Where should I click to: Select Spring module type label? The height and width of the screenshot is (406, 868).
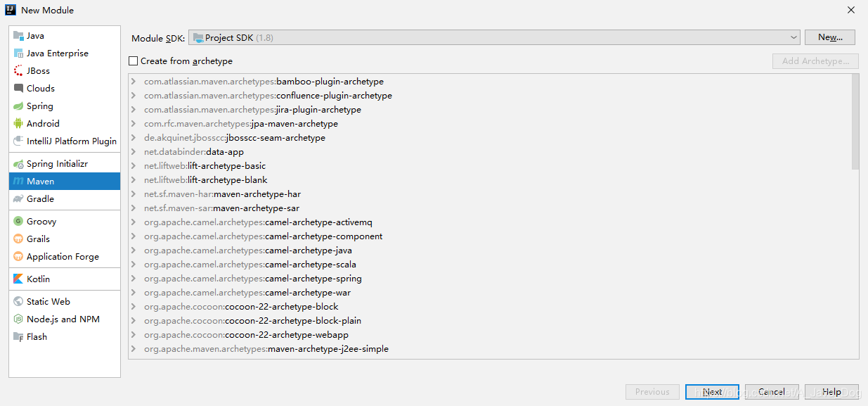(x=40, y=106)
